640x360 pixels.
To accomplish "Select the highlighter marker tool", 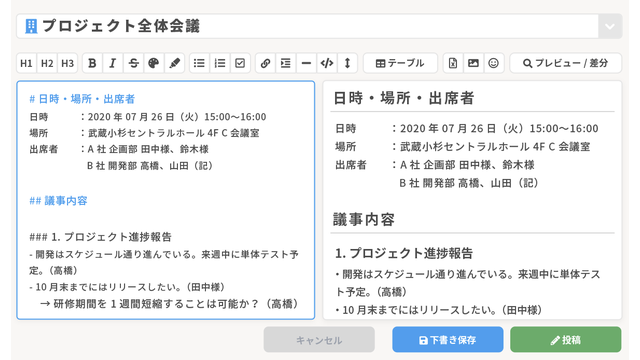I will coord(175,63).
